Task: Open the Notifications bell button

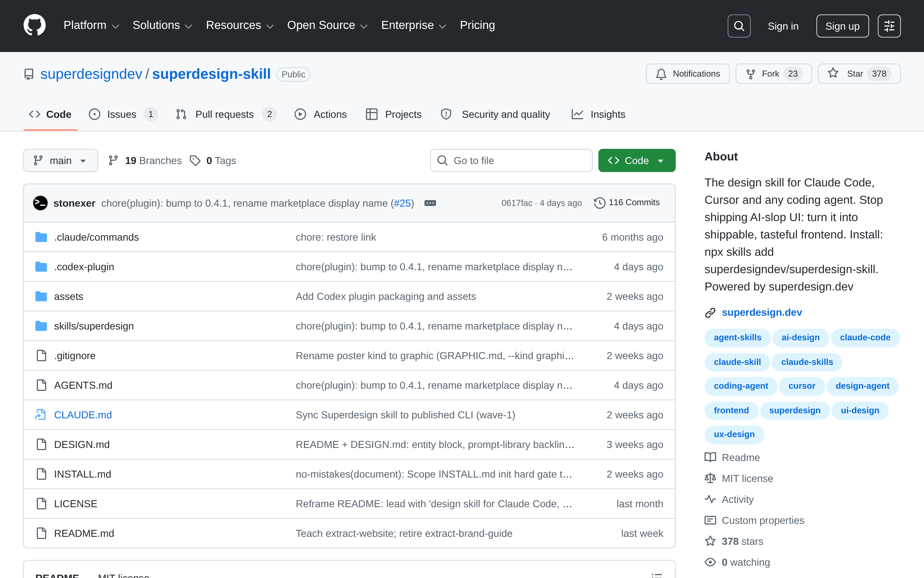Action: click(x=688, y=74)
